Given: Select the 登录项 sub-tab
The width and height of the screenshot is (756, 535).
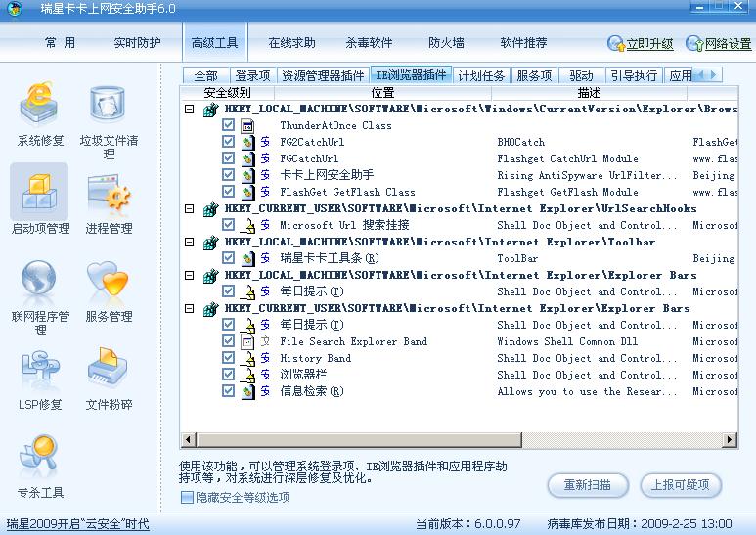Looking at the screenshot, I should click(252, 75).
